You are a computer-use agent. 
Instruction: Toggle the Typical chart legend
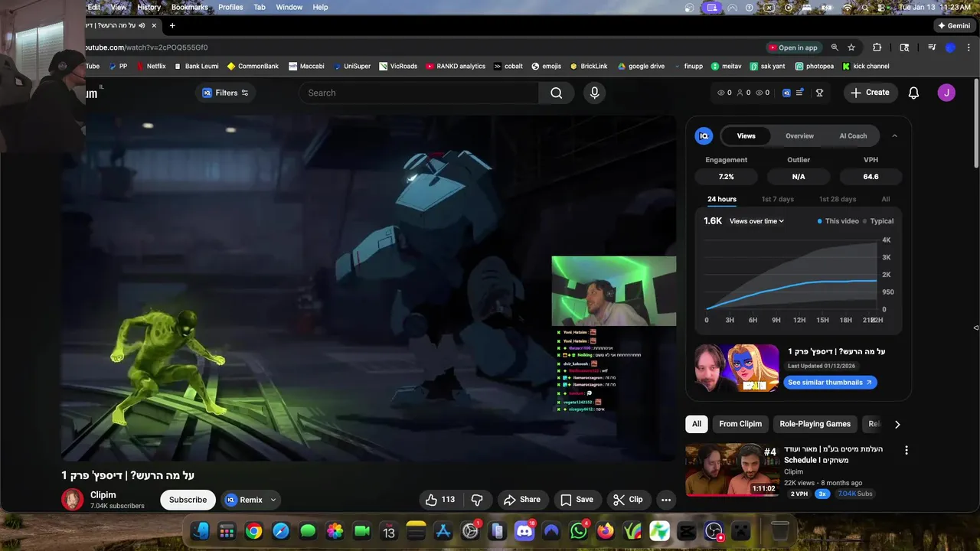tap(878, 221)
